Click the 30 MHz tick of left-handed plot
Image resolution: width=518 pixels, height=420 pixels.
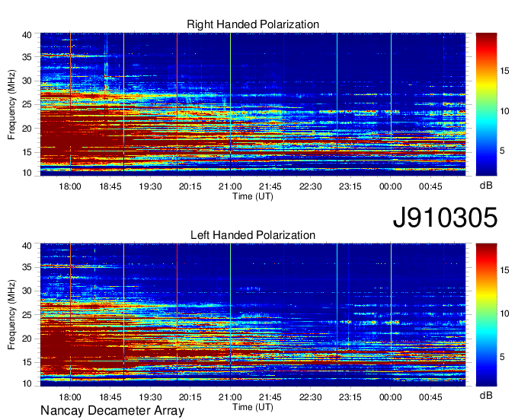click(27, 291)
